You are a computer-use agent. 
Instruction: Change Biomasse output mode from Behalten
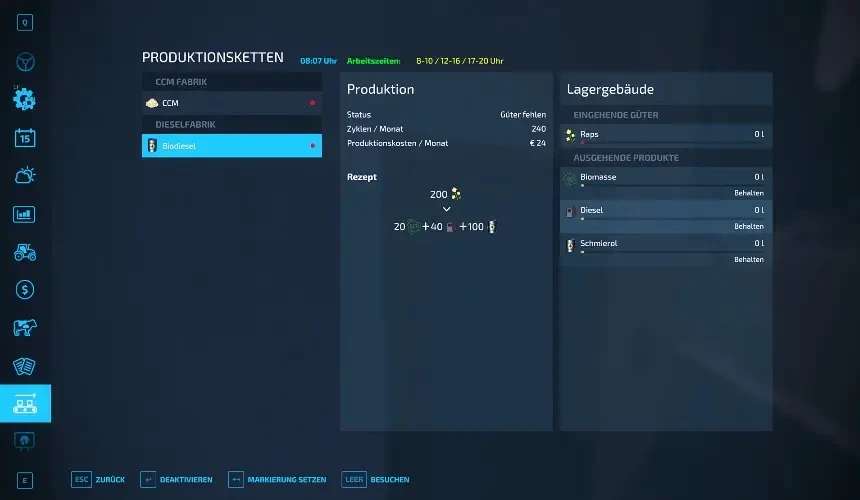pos(748,193)
